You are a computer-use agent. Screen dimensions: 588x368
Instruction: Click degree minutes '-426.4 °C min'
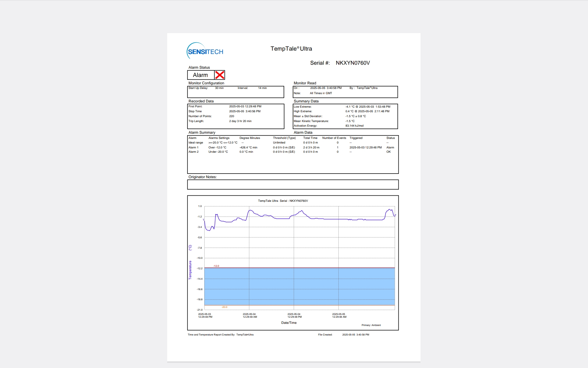[x=248, y=148]
